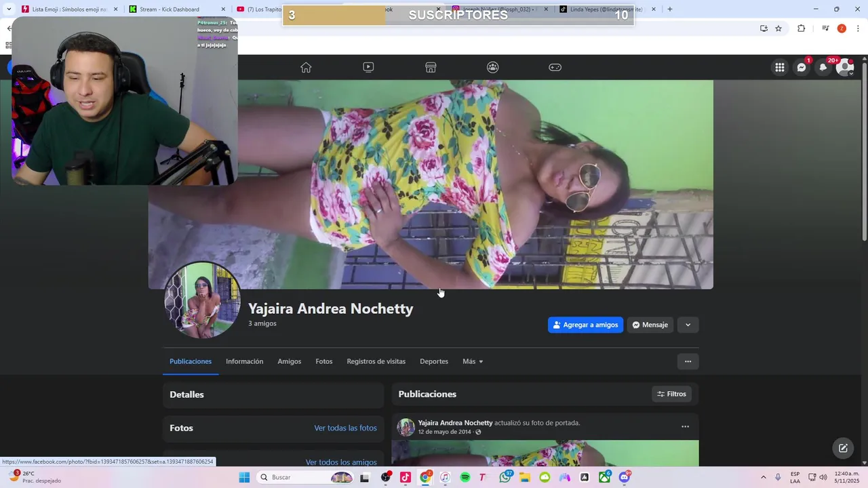The height and width of the screenshot is (488, 868).
Task: Bookmark this page with the star icon
Action: pyautogui.click(x=778, y=28)
